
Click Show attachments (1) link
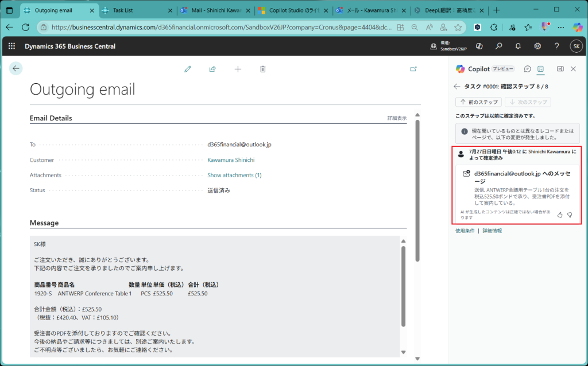tap(234, 175)
